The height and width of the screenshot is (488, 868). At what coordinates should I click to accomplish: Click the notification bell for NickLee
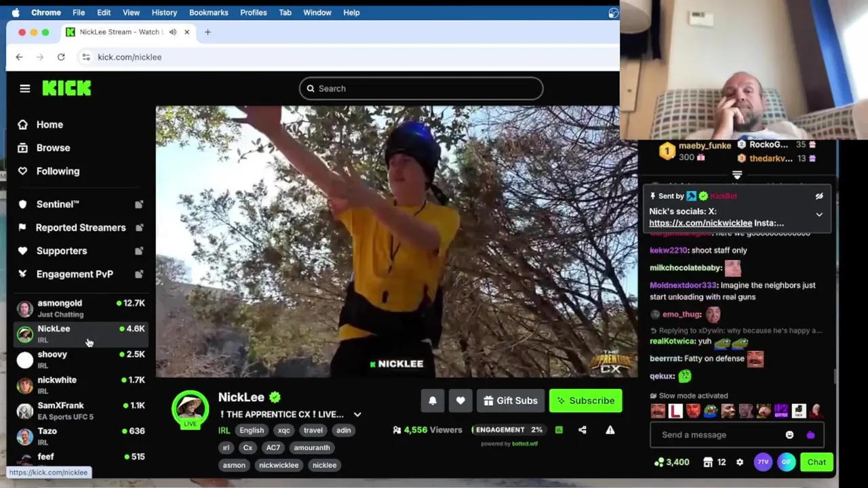(433, 401)
